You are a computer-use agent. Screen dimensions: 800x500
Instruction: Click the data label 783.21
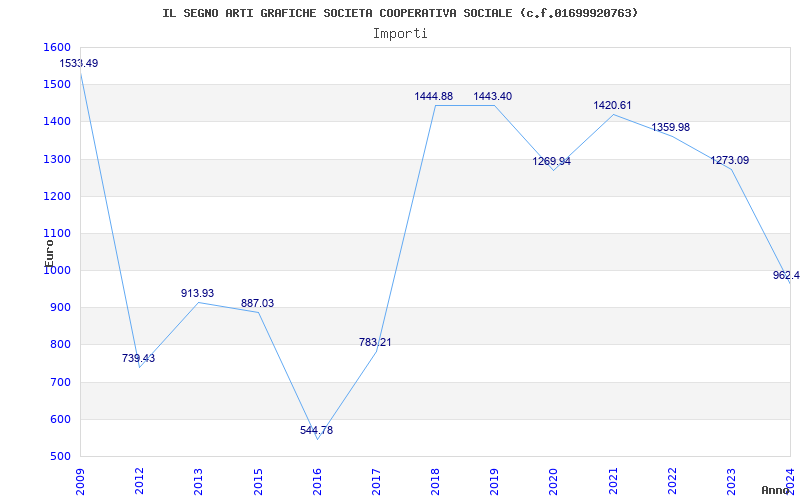pos(375,342)
